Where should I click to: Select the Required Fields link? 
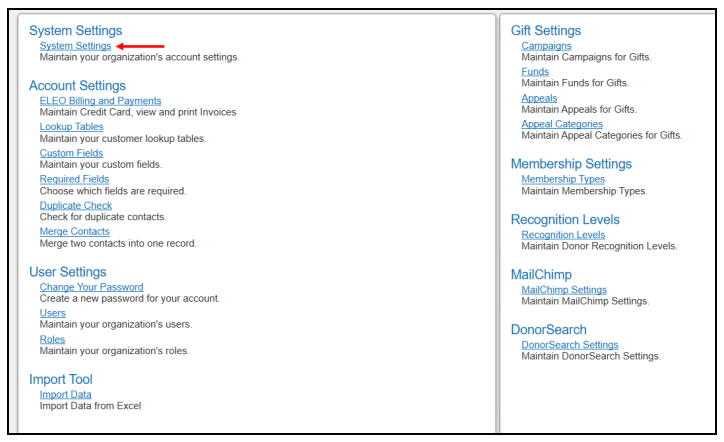(74, 179)
